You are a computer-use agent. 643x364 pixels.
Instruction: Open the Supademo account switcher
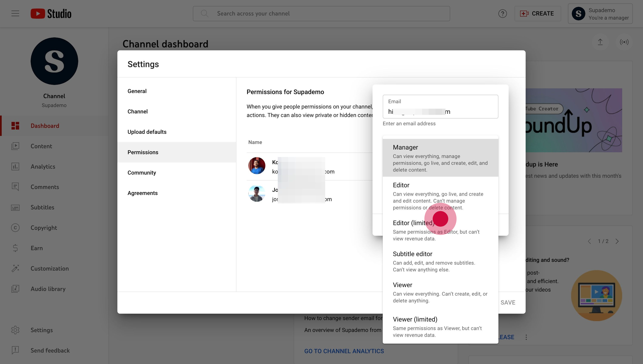(600, 14)
